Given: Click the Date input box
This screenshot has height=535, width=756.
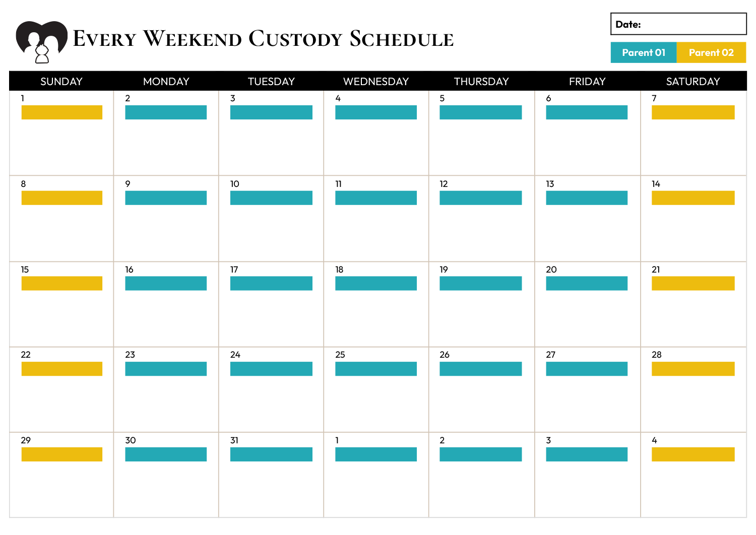Looking at the screenshot, I should (678, 24).
